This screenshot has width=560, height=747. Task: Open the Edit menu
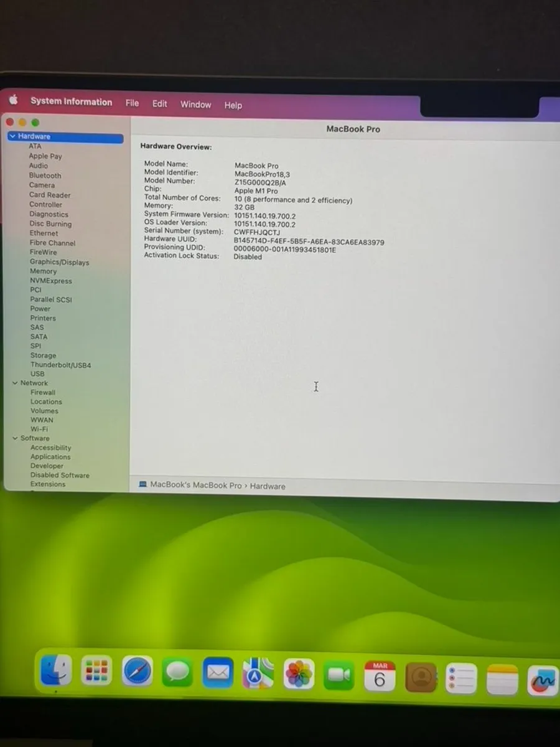pyautogui.click(x=160, y=104)
